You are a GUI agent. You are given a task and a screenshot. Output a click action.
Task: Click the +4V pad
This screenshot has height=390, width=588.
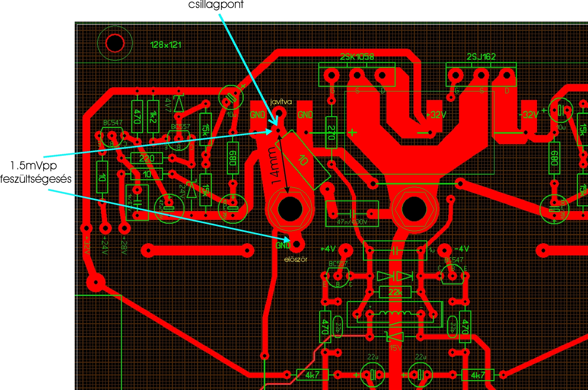click(x=345, y=250)
